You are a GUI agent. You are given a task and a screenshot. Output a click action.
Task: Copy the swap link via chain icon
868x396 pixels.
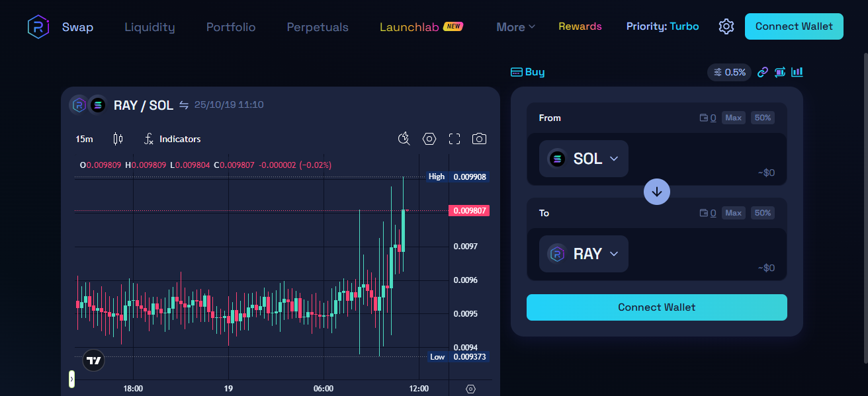(x=763, y=72)
